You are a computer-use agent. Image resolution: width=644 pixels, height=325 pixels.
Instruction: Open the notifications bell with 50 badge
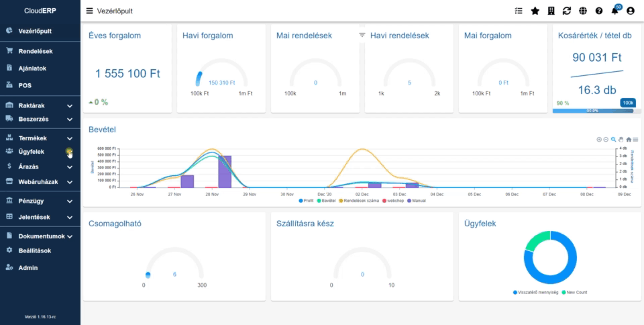point(614,11)
